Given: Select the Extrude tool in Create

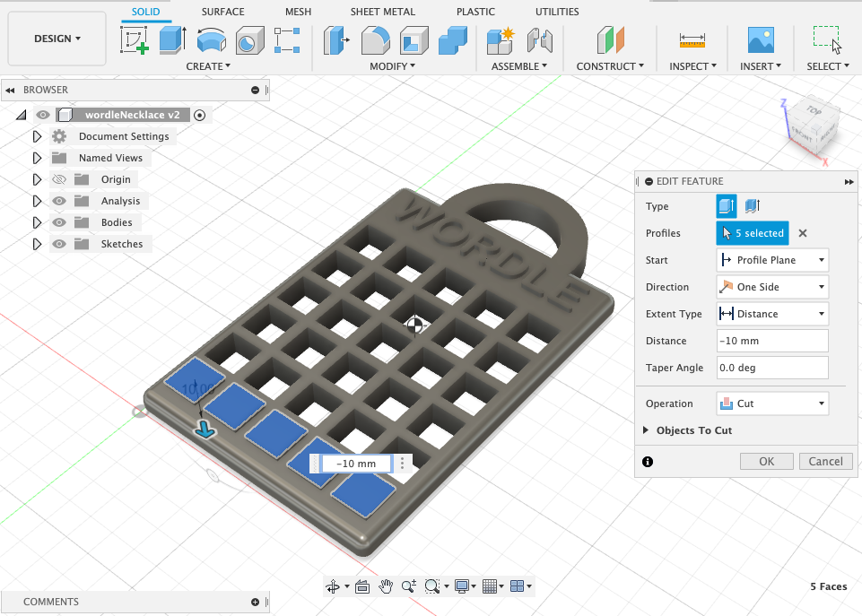Looking at the screenshot, I should 172,40.
